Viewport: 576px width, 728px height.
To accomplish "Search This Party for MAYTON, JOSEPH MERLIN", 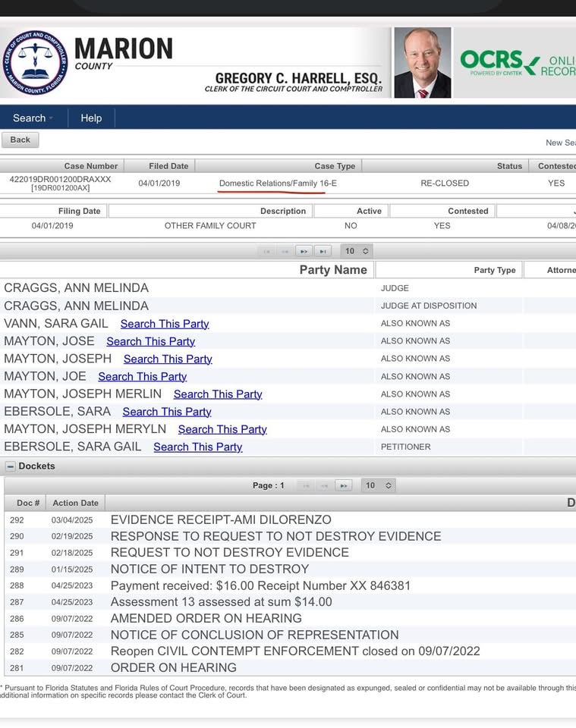I will pos(218,394).
